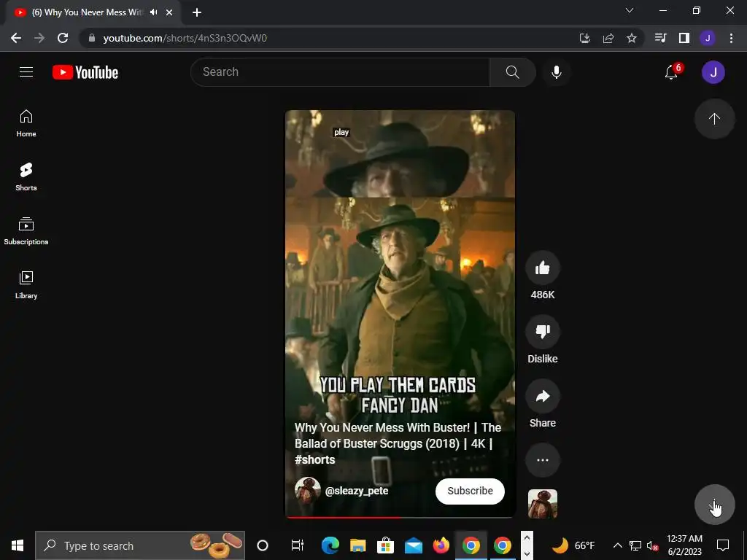Open Chrome three-dot menu

pos(731,38)
